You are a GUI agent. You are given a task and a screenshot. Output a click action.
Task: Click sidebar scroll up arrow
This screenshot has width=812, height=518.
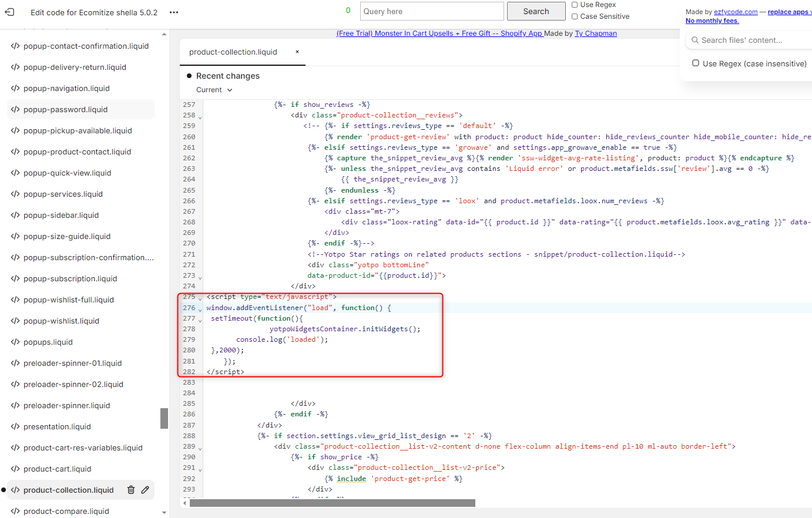tap(164, 34)
